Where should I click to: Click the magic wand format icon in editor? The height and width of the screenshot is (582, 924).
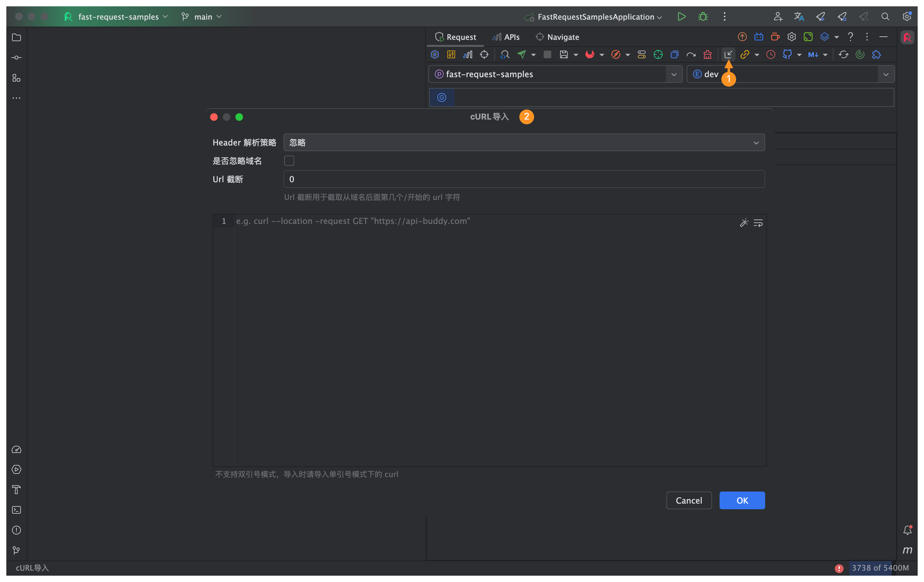tap(744, 223)
